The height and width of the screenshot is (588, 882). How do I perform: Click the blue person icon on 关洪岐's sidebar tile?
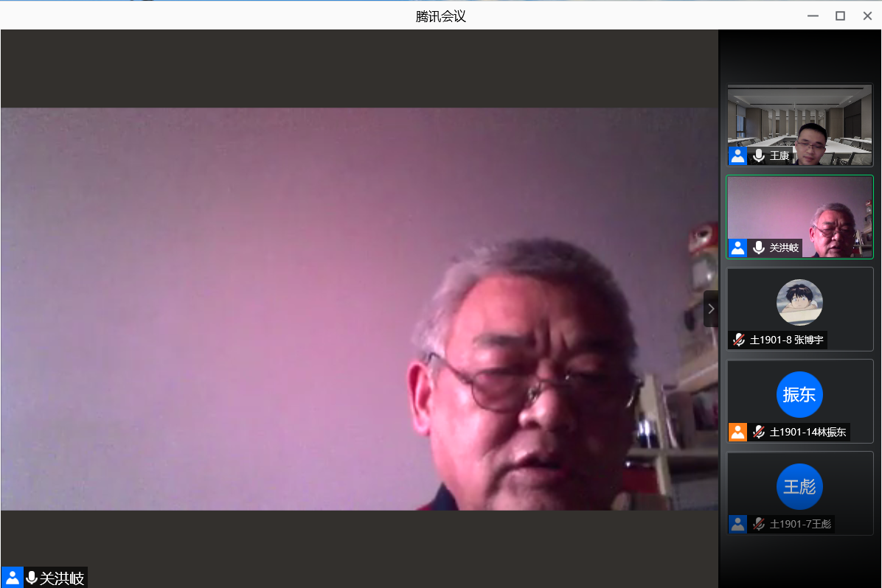(x=737, y=248)
